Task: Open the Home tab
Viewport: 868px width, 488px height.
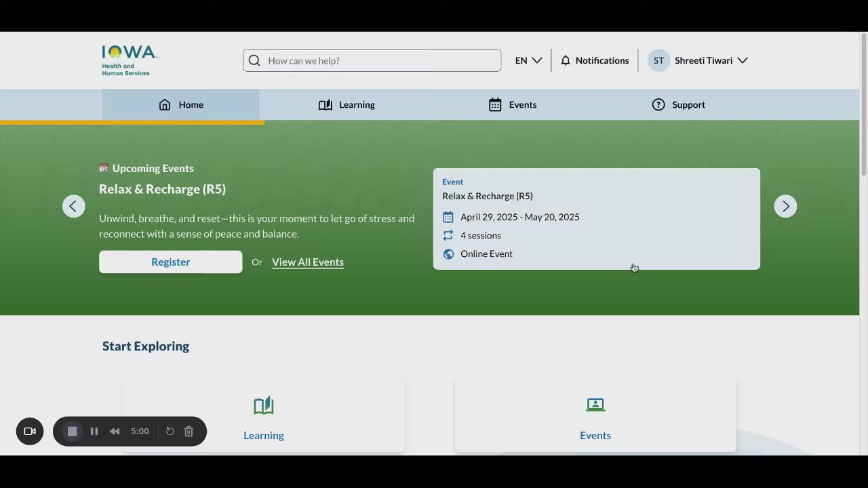Action: [x=180, y=104]
